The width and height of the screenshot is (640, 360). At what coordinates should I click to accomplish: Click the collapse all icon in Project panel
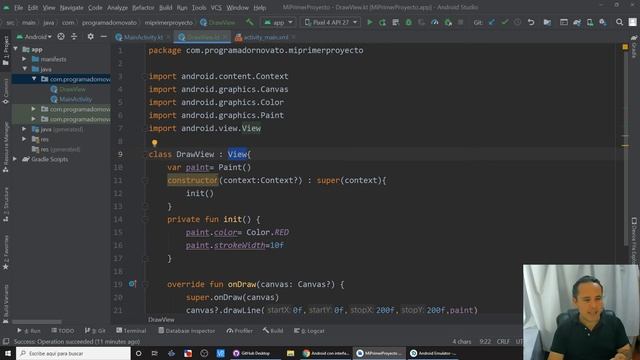point(74,37)
